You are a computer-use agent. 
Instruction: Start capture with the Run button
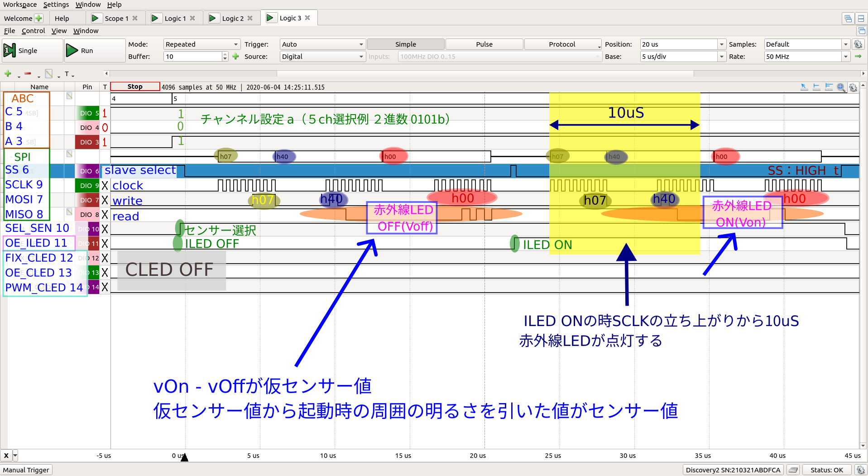click(94, 50)
